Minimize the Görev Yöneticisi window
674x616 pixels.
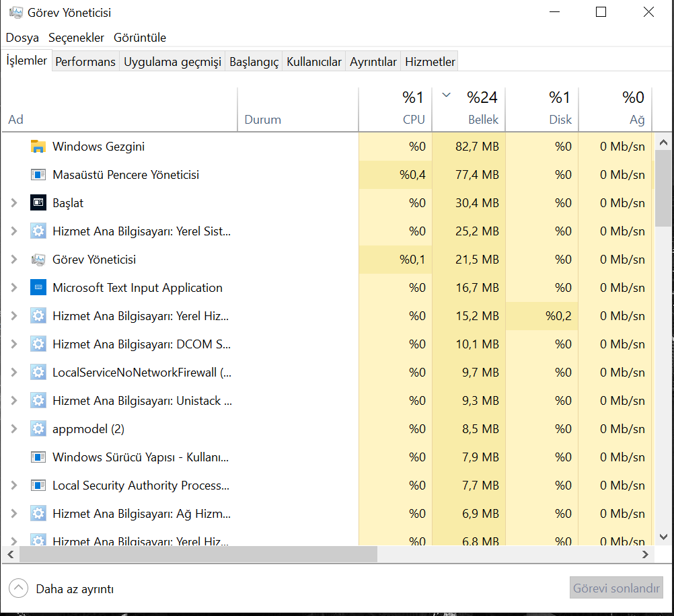tap(554, 12)
